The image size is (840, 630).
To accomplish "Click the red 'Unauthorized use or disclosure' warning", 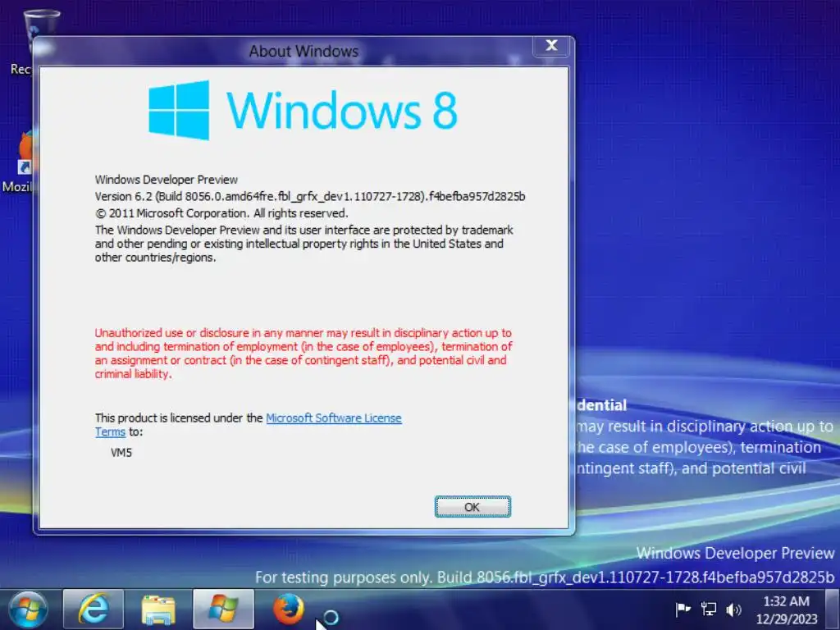I will click(304, 353).
